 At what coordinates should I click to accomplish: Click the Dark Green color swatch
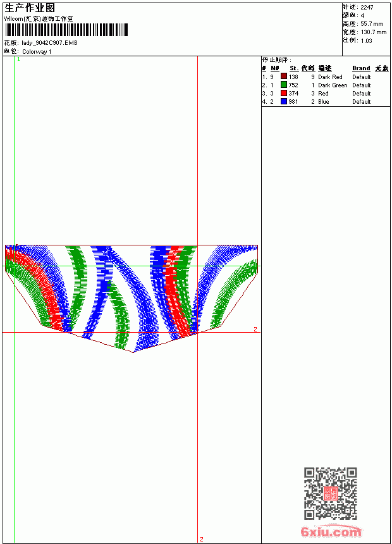coord(284,85)
